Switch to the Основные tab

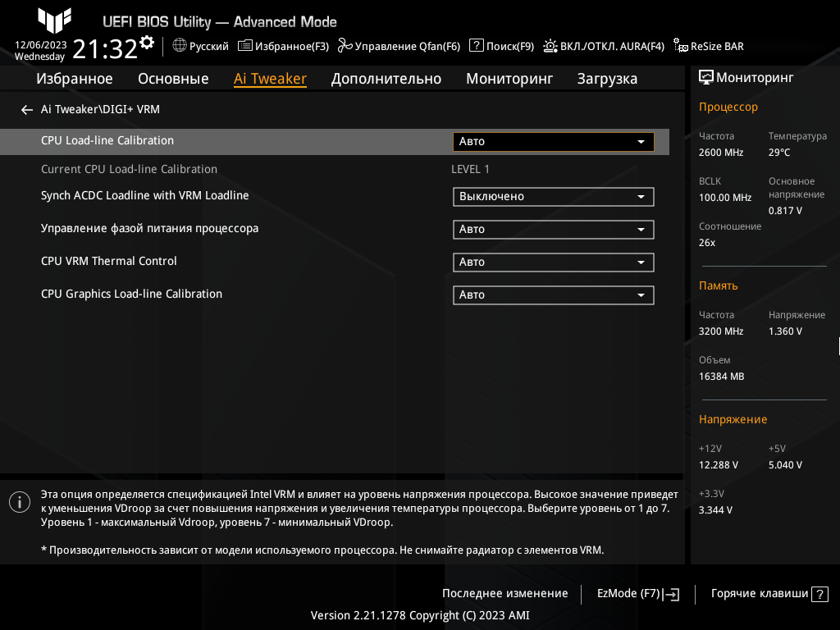click(173, 79)
